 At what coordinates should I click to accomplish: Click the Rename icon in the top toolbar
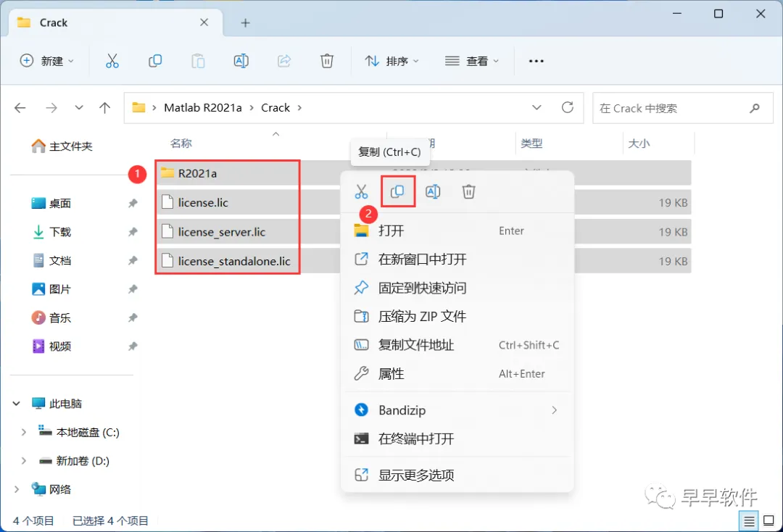(241, 61)
